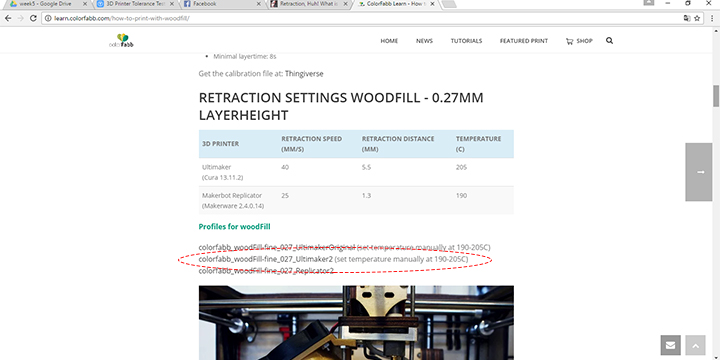Image resolution: width=720 pixels, height=360 pixels.
Task: Click the RETRACTION DISTANCE column header
Action: point(398,144)
